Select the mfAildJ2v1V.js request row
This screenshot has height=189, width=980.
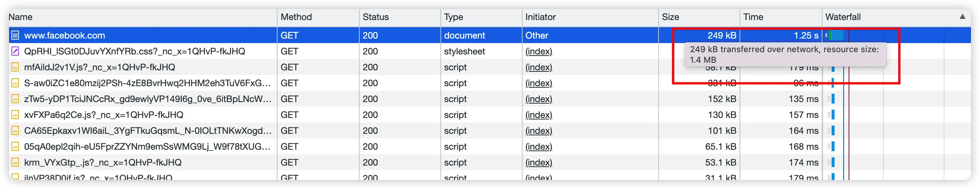(490, 67)
